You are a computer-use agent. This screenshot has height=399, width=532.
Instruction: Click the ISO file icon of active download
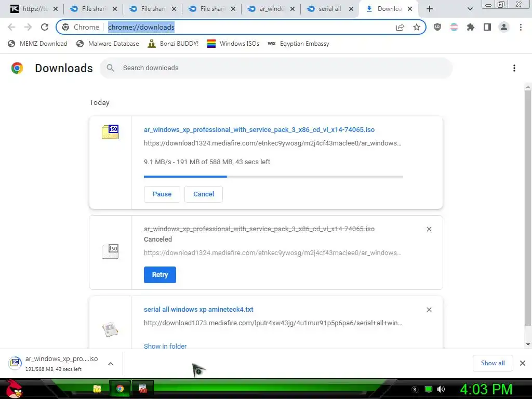click(x=110, y=132)
